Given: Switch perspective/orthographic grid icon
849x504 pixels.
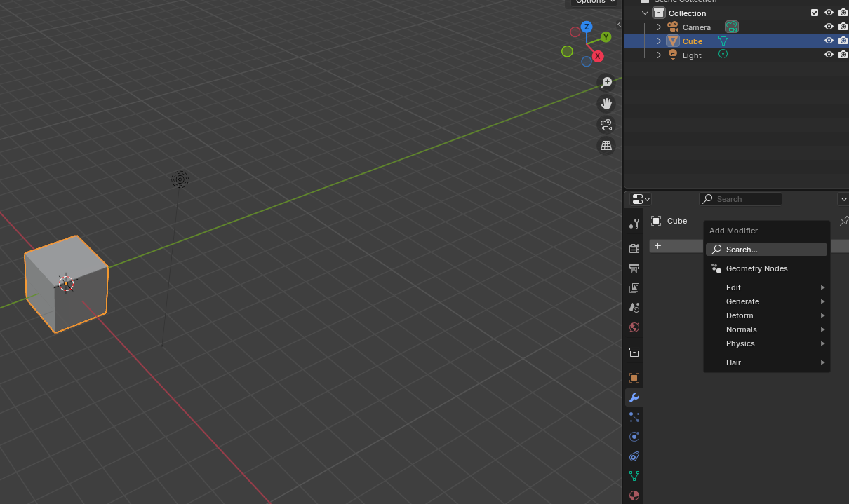Looking at the screenshot, I should 606,146.
